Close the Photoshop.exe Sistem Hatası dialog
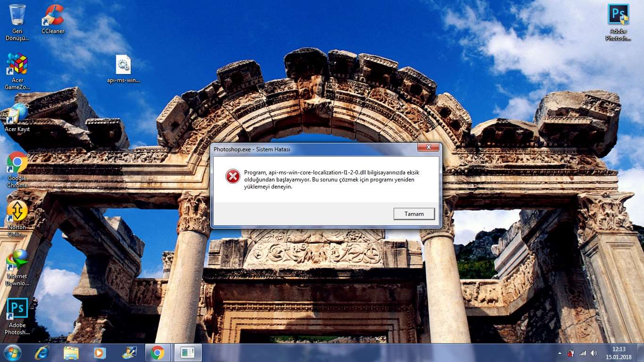 pos(429,148)
